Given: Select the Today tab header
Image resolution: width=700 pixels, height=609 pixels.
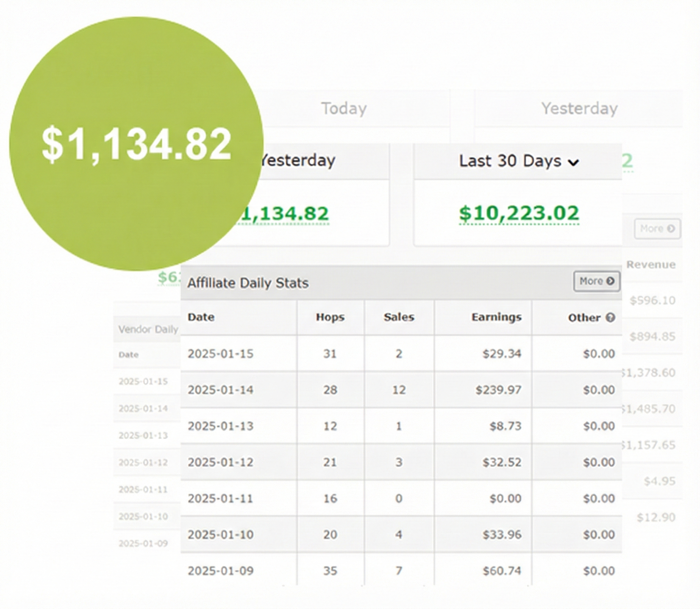Looking at the screenshot, I should point(344,109).
